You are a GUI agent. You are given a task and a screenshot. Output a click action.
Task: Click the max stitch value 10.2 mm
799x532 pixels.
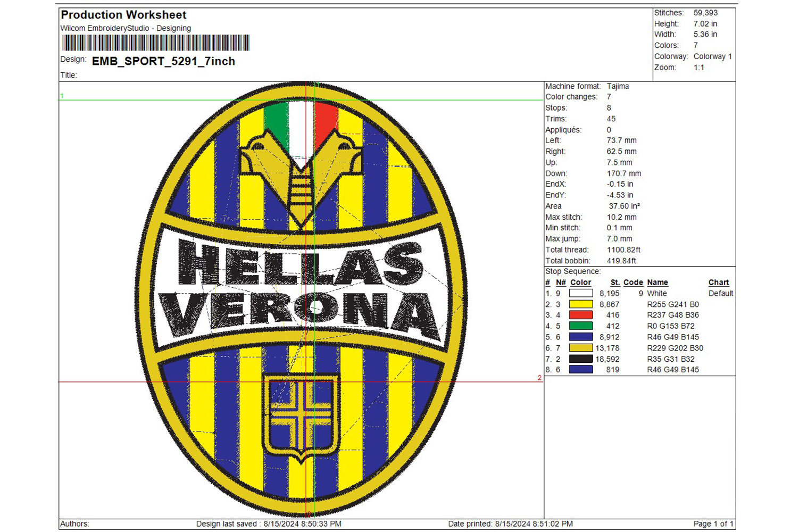[x=621, y=217]
